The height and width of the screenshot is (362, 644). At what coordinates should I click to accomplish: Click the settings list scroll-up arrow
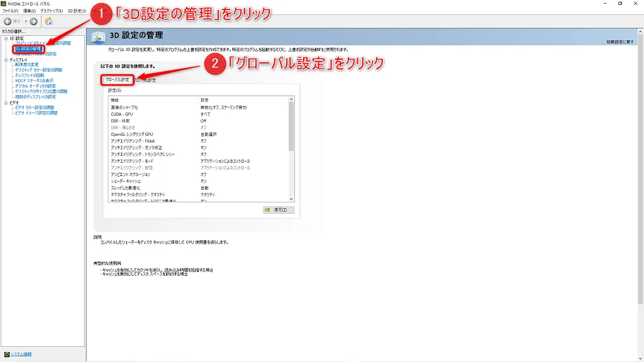[x=291, y=99]
